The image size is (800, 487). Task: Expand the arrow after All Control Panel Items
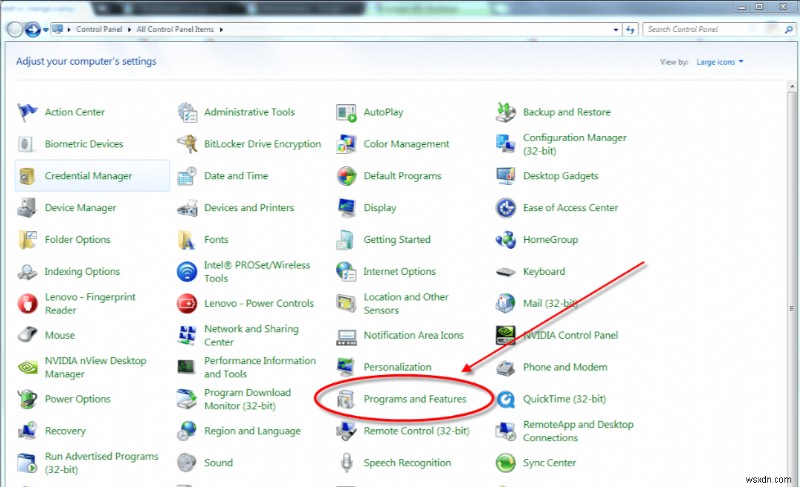(x=221, y=30)
